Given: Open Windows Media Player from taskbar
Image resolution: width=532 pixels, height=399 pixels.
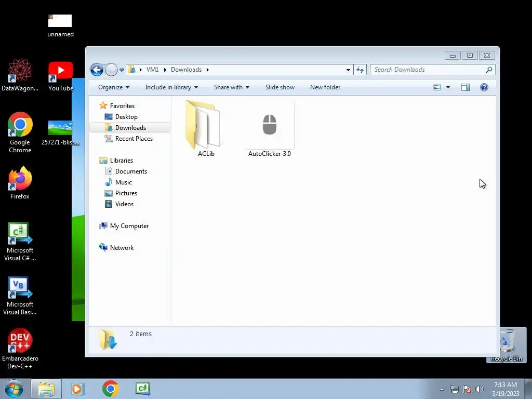Looking at the screenshot, I should (78, 389).
